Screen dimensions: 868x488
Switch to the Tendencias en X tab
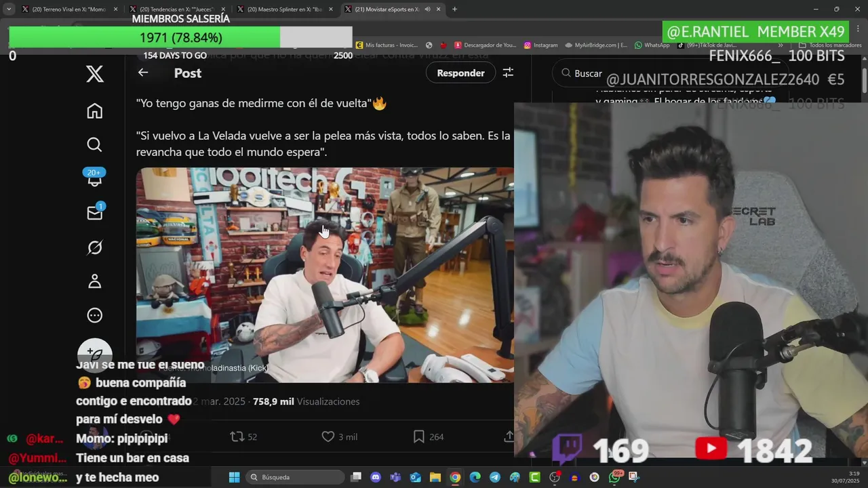tap(176, 9)
